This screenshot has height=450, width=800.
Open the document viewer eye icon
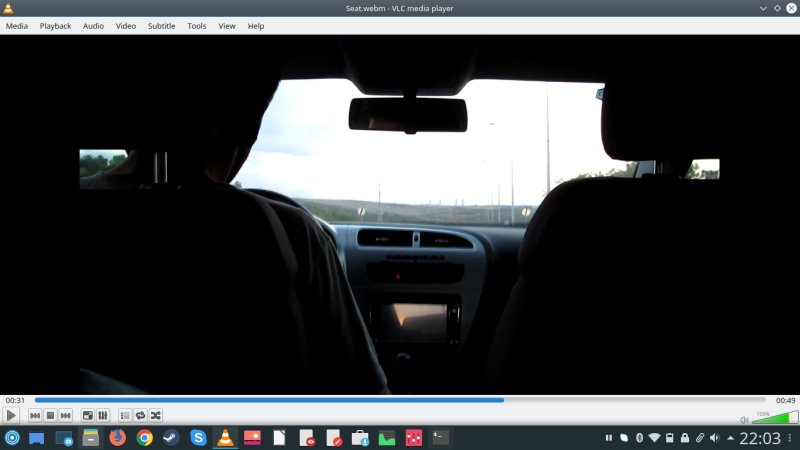(306, 438)
